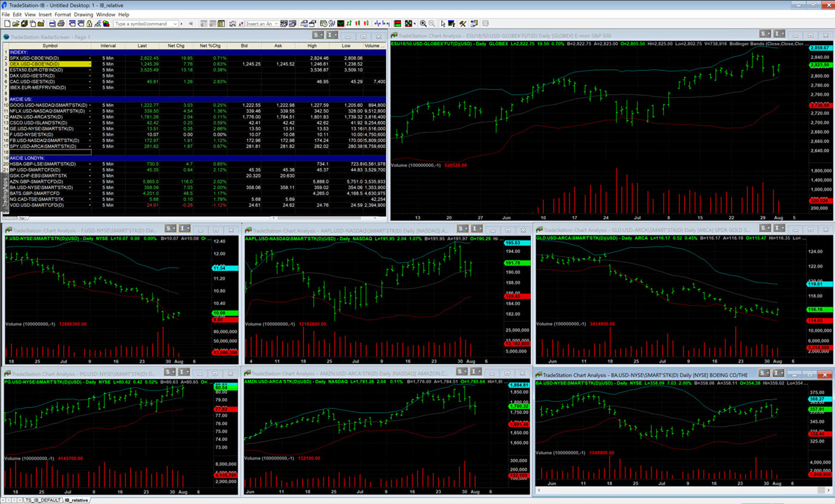Select the arrow pointer tool

443,24
